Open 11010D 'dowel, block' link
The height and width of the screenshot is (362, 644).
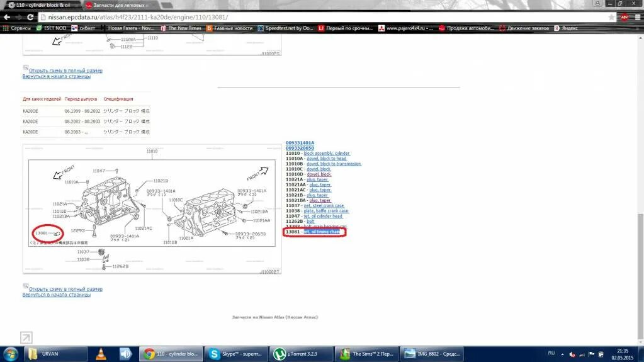click(x=319, y=174)
